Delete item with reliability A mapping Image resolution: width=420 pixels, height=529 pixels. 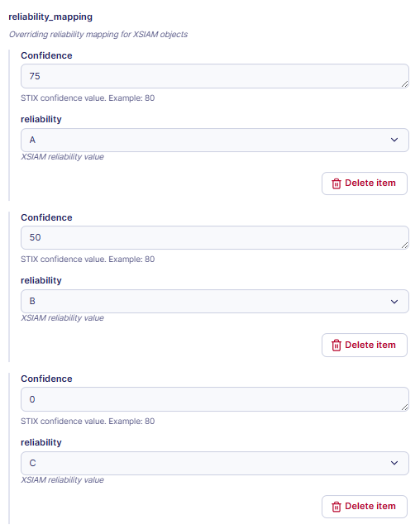(x=365, y=183)
